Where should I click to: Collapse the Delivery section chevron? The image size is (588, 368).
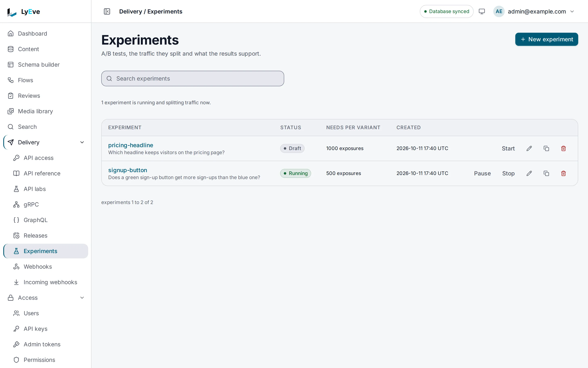(x=82, y=142)
